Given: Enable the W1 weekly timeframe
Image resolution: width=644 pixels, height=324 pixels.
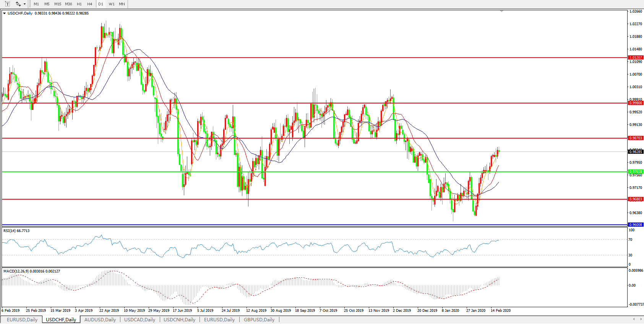Looking at the screenshot, I should point(111,4).
